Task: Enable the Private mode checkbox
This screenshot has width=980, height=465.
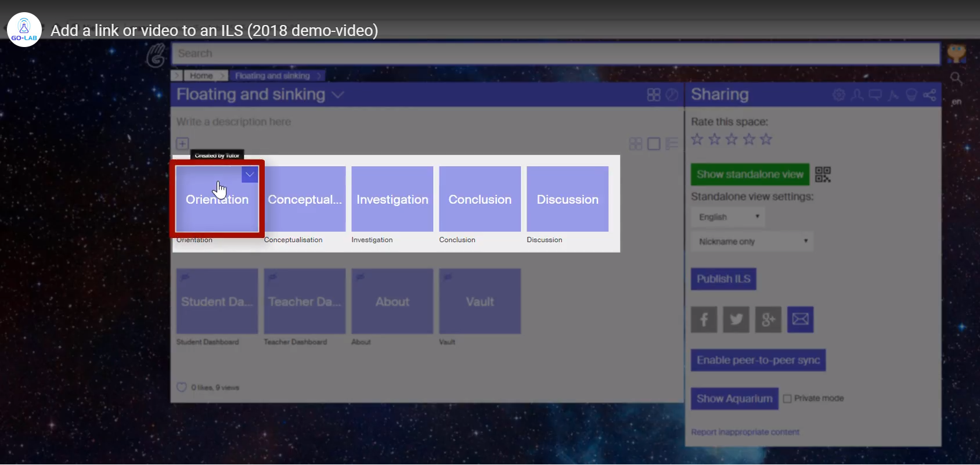Action: (787, 398)
